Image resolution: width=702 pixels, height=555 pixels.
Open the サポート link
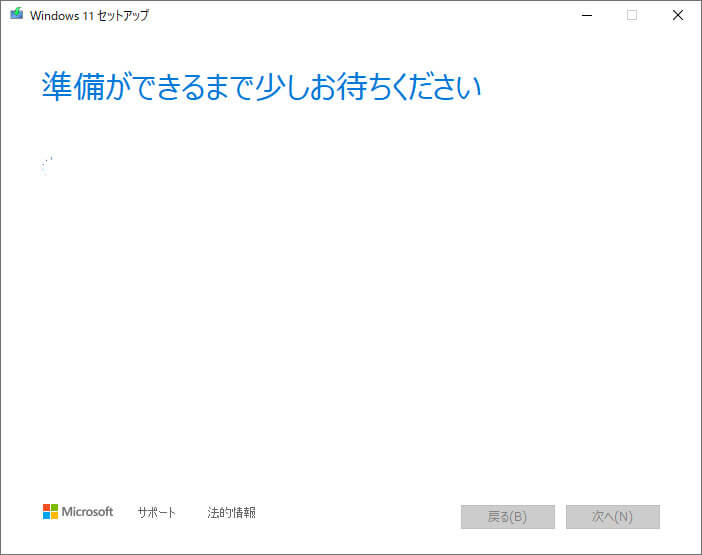click(156, 512)
